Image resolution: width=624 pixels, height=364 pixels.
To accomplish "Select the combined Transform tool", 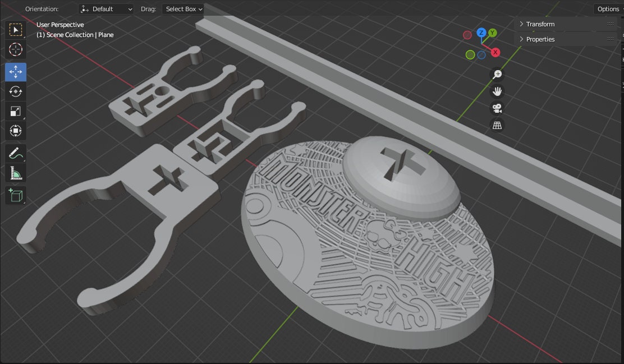I will point(16,131).
